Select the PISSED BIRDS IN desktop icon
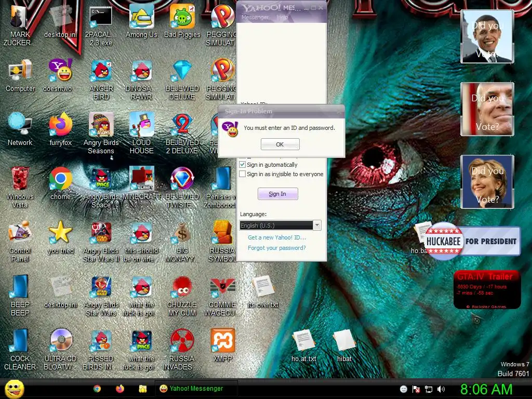 101,350
